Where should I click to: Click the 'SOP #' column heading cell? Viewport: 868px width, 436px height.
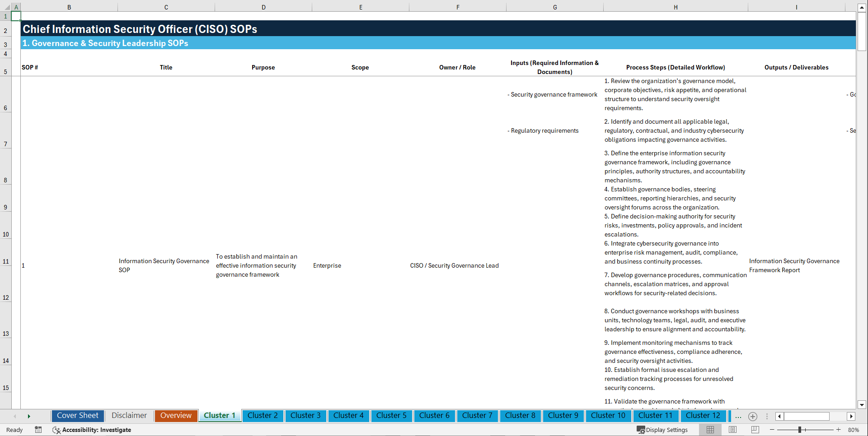pos(69,67)
